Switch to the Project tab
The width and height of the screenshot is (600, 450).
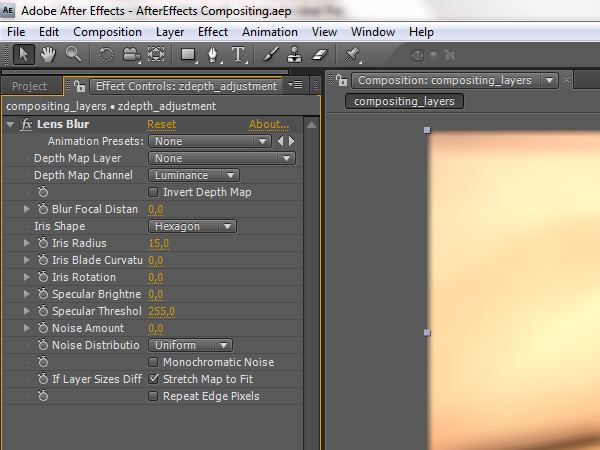[x=30, y=87]
